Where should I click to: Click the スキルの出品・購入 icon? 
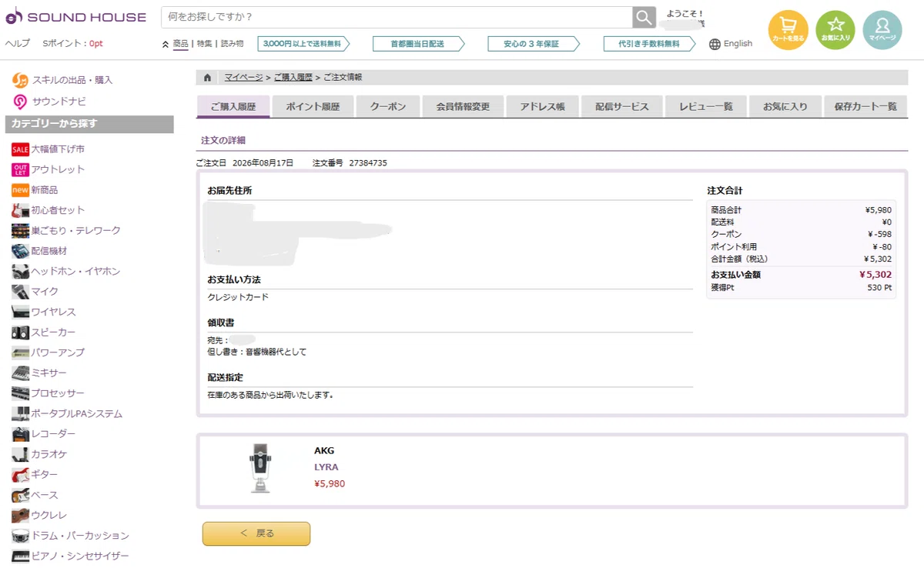coord(20,80)
